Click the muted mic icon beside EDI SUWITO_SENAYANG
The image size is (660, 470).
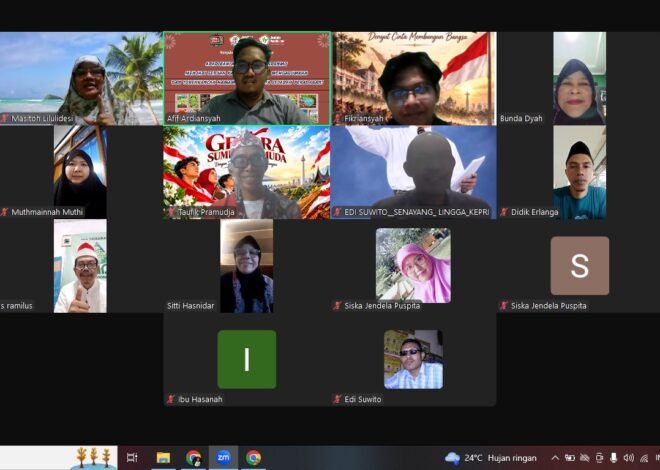click(x=337, y=212)
